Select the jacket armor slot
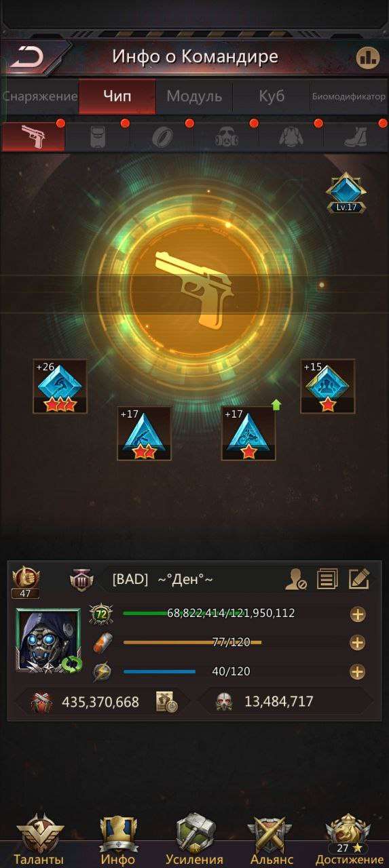389x868 pixels. point(291,136)
